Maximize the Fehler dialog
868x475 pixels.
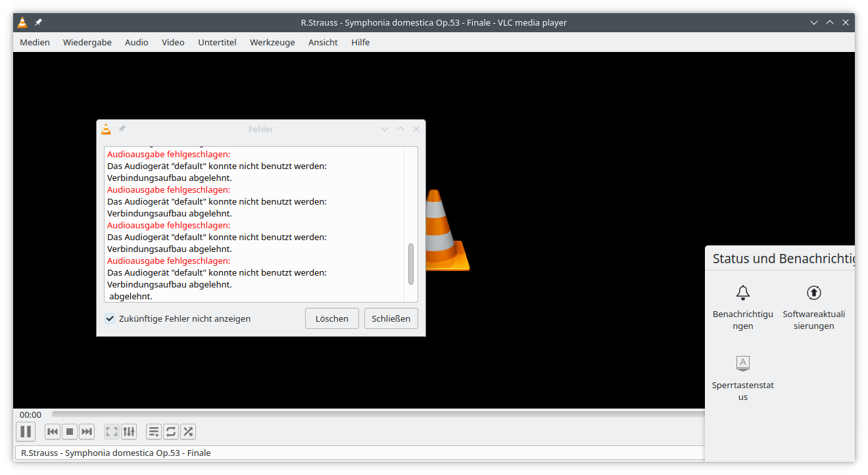point(400,129)
